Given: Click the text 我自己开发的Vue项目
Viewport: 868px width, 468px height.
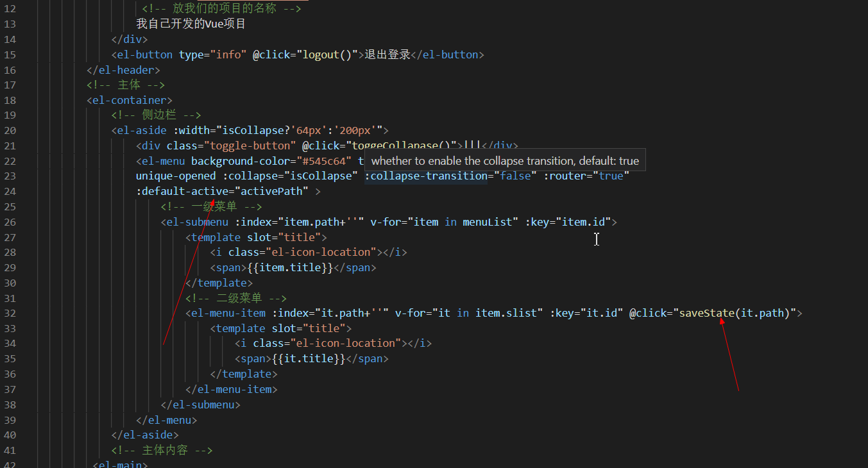Looking at the screenshot, I should point(191,24).
